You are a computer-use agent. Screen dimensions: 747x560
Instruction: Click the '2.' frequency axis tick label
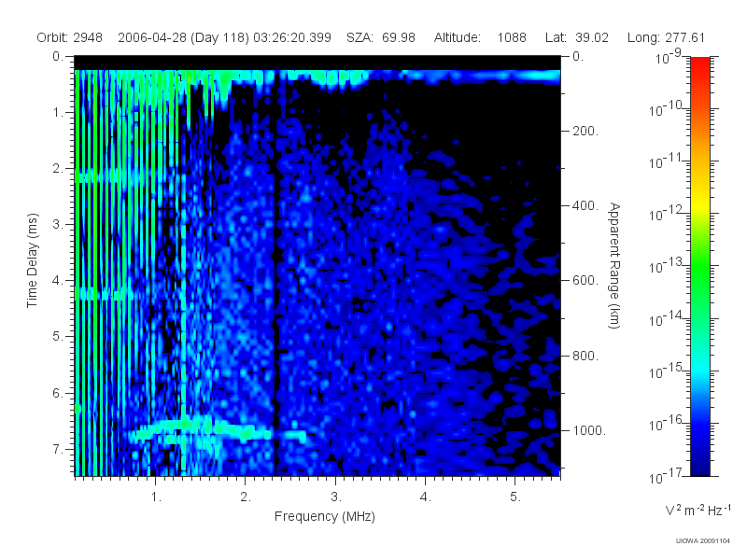click(246, 497)
